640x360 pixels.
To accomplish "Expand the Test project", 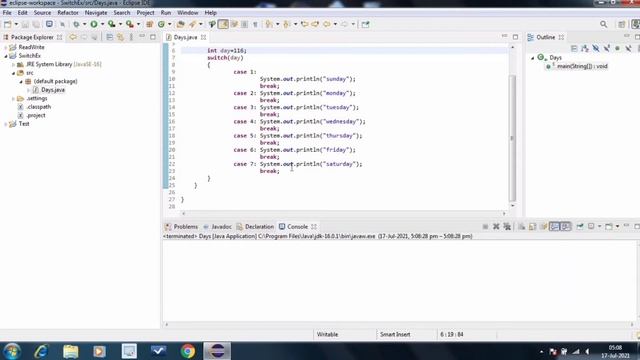I will (5, 124).
